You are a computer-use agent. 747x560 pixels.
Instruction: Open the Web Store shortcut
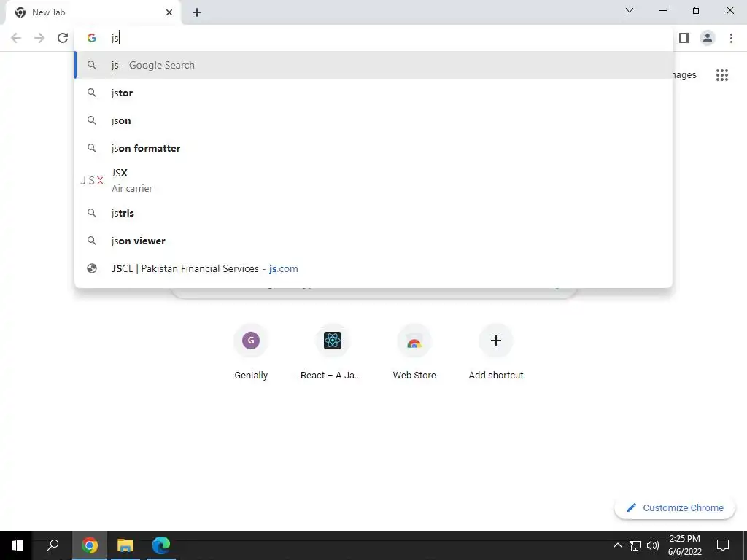tap(414, 352)
